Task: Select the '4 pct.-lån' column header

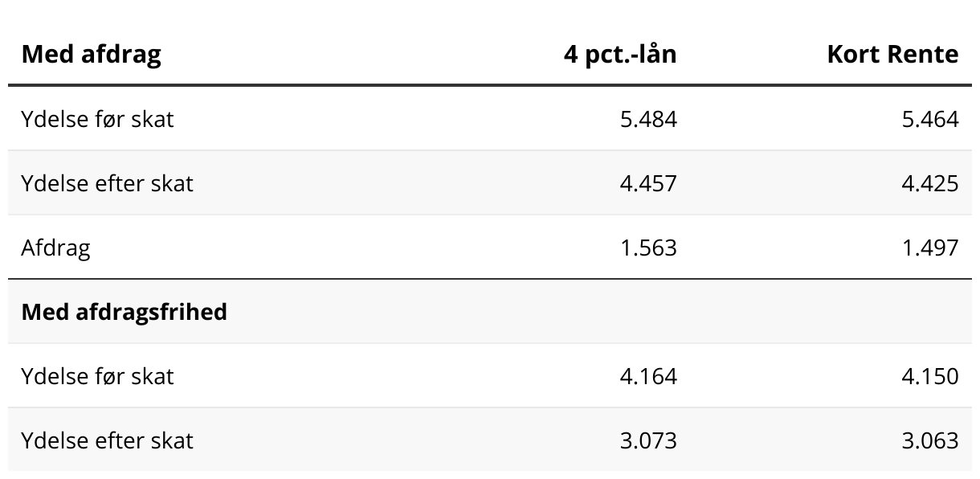Action: click(620, 54)
